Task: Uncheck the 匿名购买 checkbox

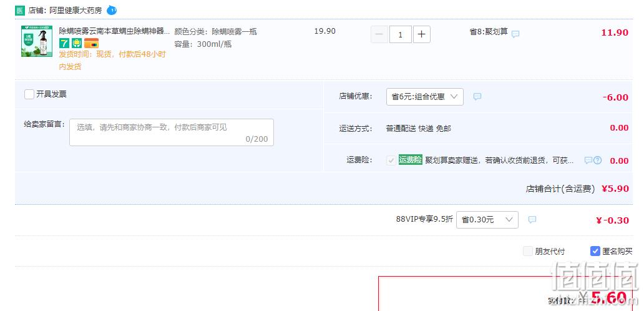Action: [595, 251]
